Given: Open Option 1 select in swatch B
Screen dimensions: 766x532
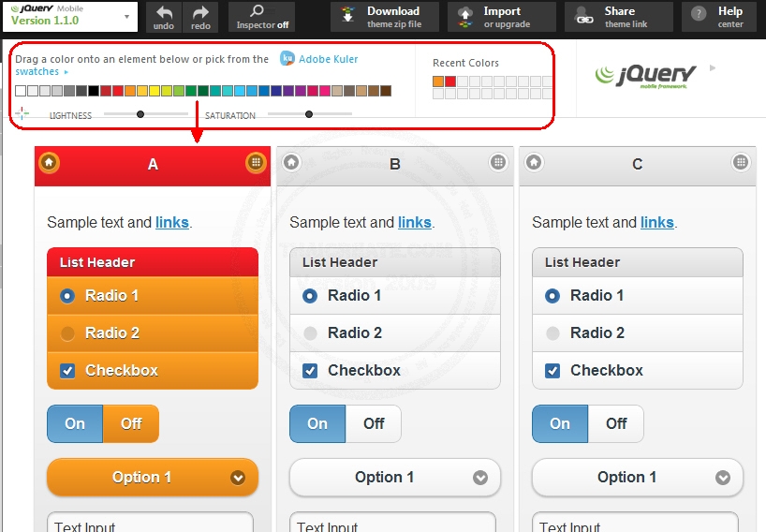Looking at the screenshot, I should 395,478.
